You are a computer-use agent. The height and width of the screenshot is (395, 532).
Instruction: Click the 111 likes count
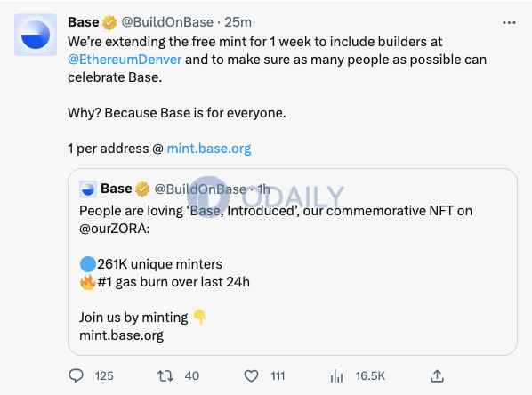(278, 376)
